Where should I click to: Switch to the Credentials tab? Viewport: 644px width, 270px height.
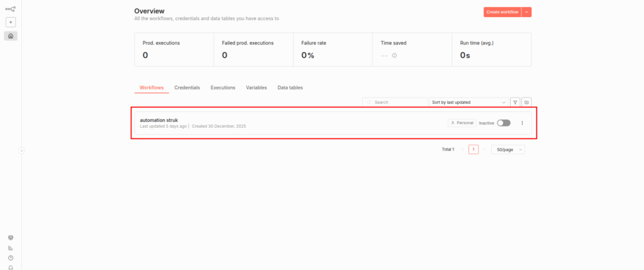(x=187, y=87)
